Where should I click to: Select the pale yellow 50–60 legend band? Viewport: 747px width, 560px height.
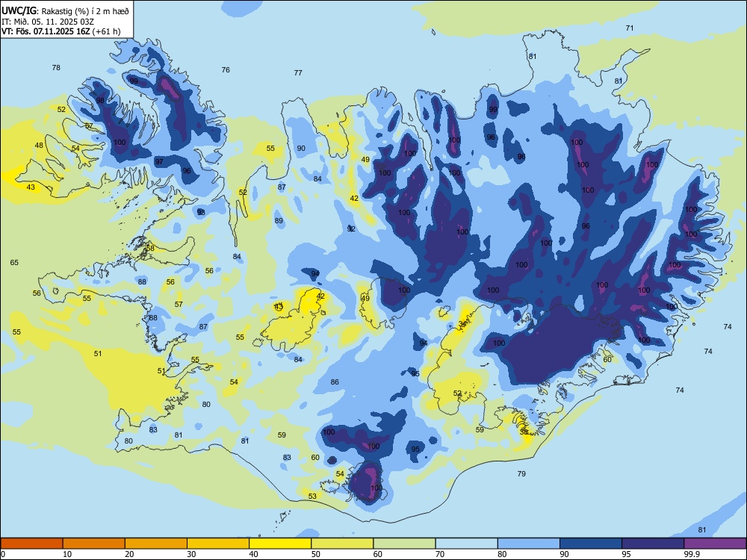(342, 544)
